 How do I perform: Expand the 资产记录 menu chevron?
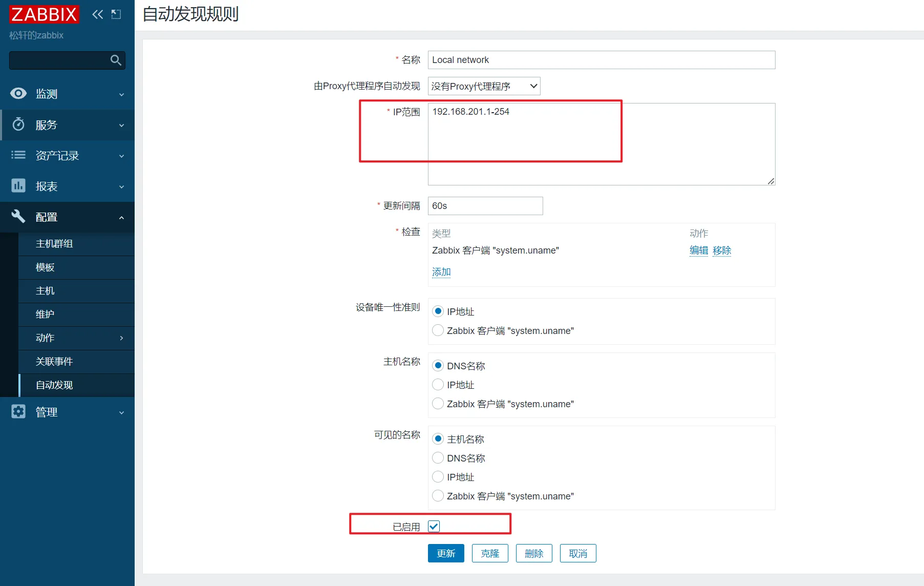point(121,156)
